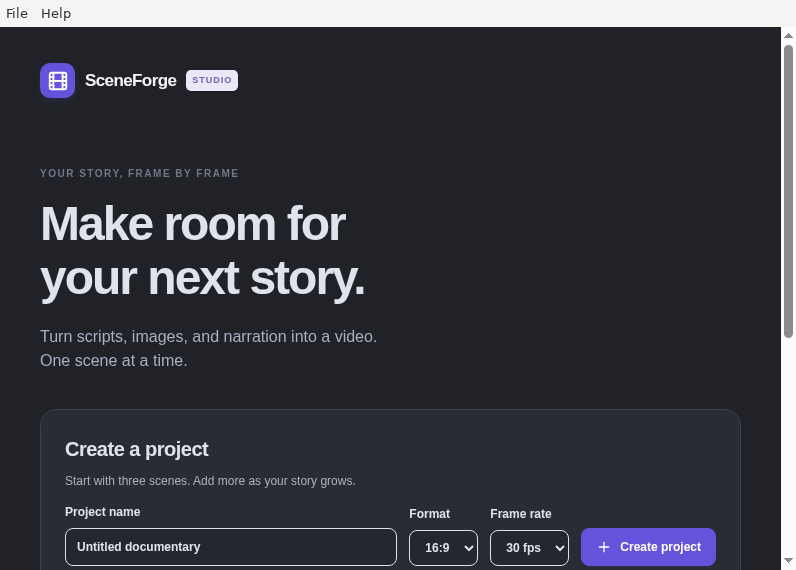Viewport: 796px width, 570px height.
Task: Click the "Create a project" heading
Action: (x=137, y=449)
